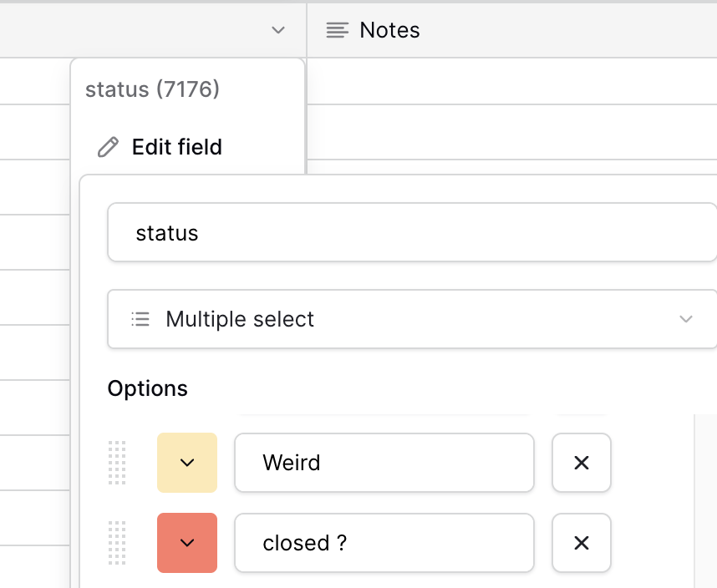Click the Notes long-text field icon
This screenshot has width=717, height=588.
(337, 30)
